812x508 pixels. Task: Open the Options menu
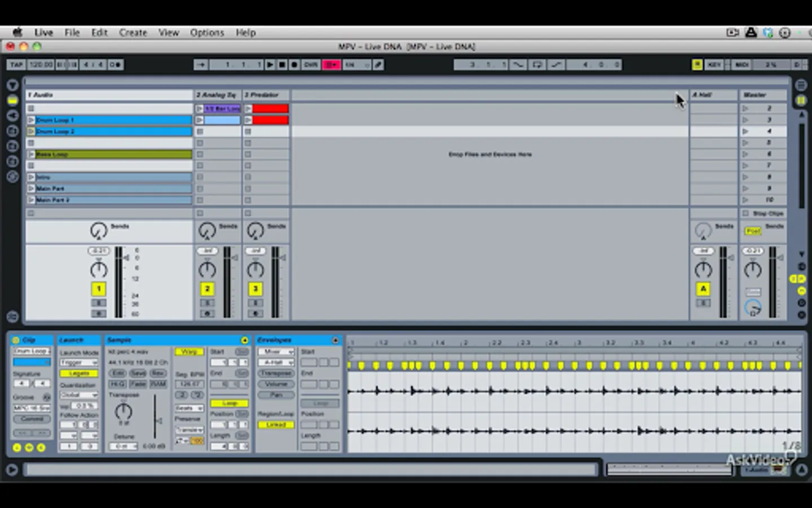click(207, 33)
